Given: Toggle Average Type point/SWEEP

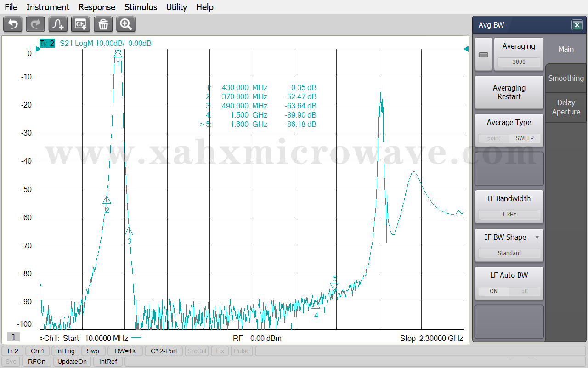Looking at the screenshot, I should (509, 130).
